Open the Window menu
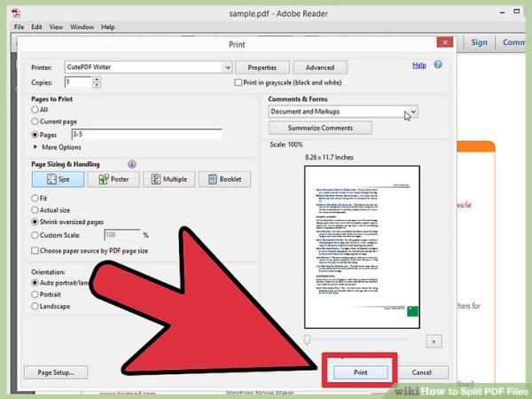The width and height of the screenshot is (532, 399). tap(82, 27)
